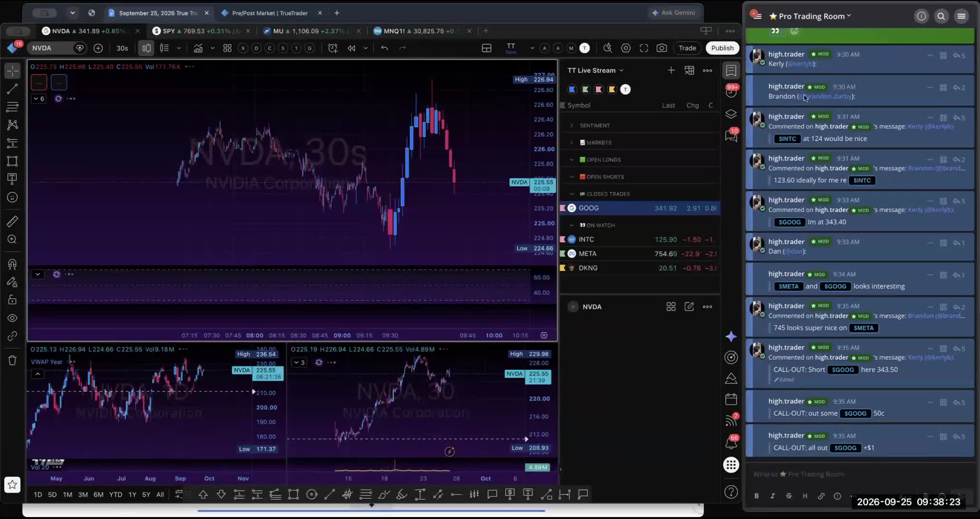Open the help question mark icon
980x519 pixels.
click(731, 492)
